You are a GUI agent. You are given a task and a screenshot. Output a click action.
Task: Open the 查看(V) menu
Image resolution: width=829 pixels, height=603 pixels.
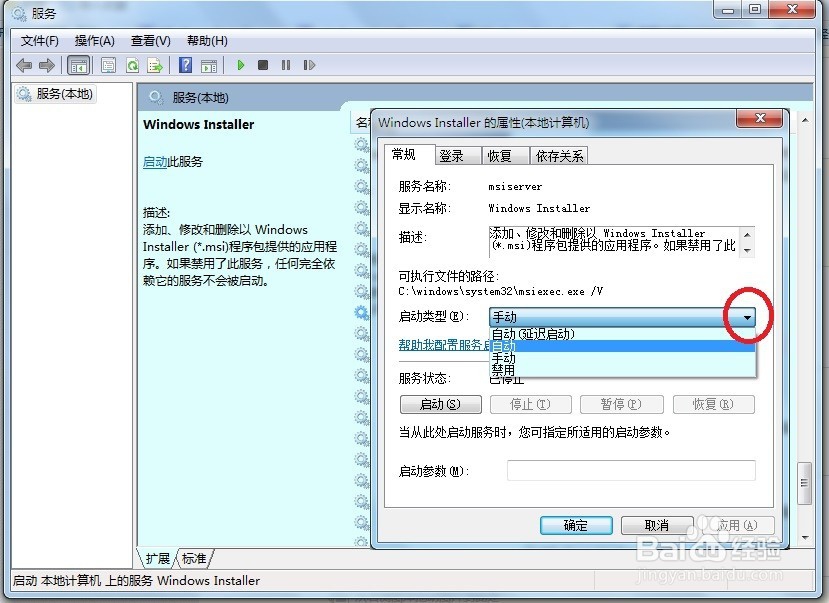pos(151,41)
